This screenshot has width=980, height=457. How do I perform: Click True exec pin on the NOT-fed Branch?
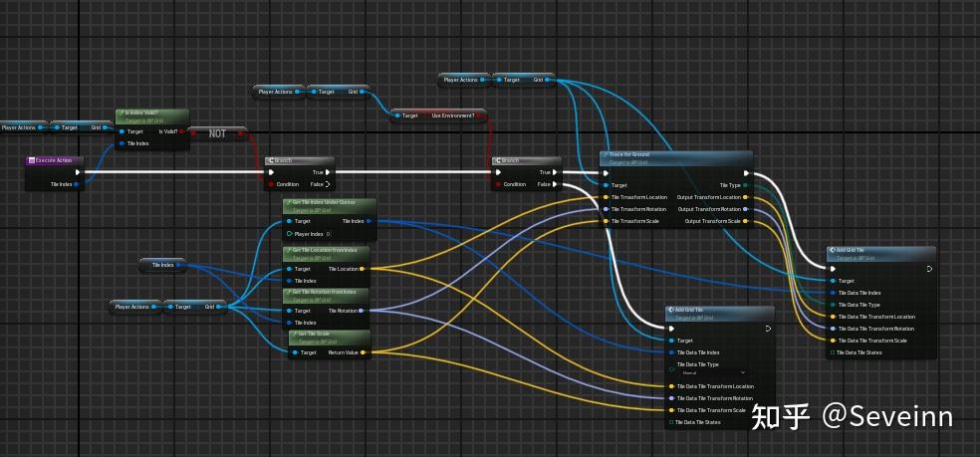click(x=328, y=172)
